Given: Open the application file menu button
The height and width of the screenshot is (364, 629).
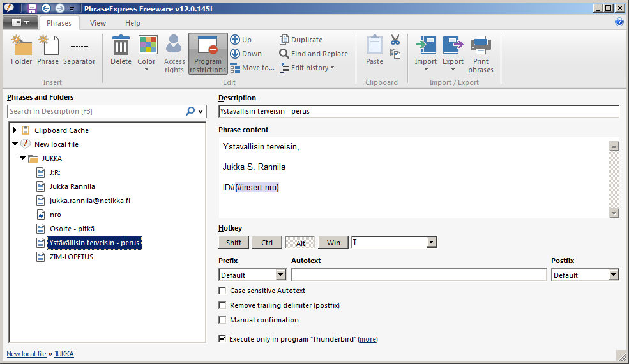Looking at the screenshot, I should 20,22.
